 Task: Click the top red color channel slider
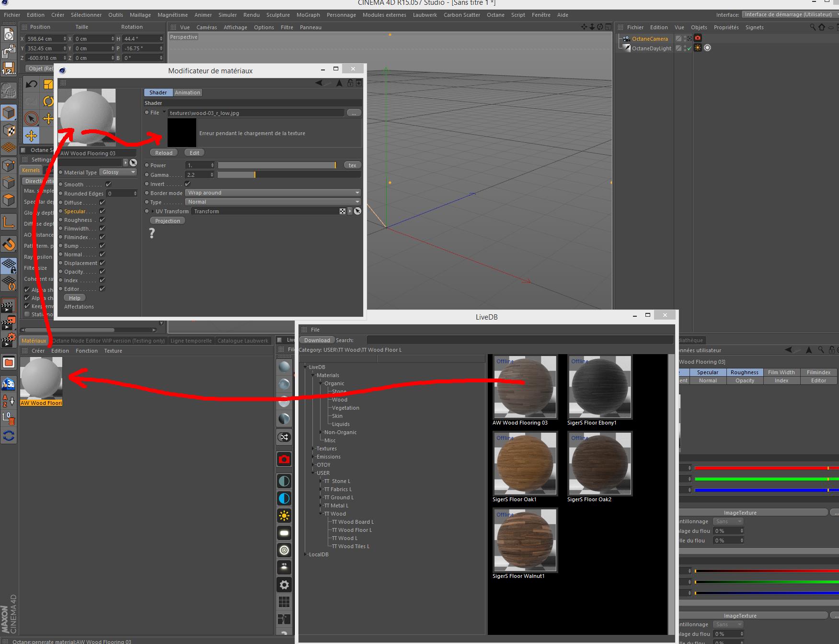click(767, 468)
